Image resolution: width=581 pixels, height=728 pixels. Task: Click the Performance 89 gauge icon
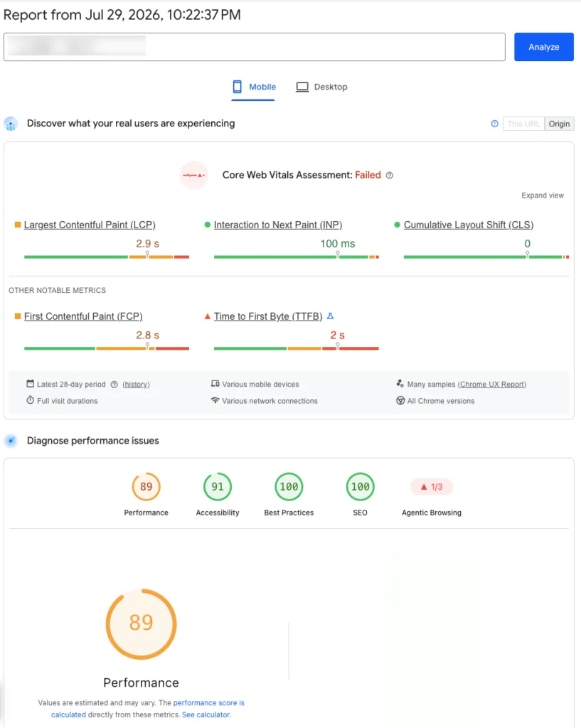[x=146, y=486]
